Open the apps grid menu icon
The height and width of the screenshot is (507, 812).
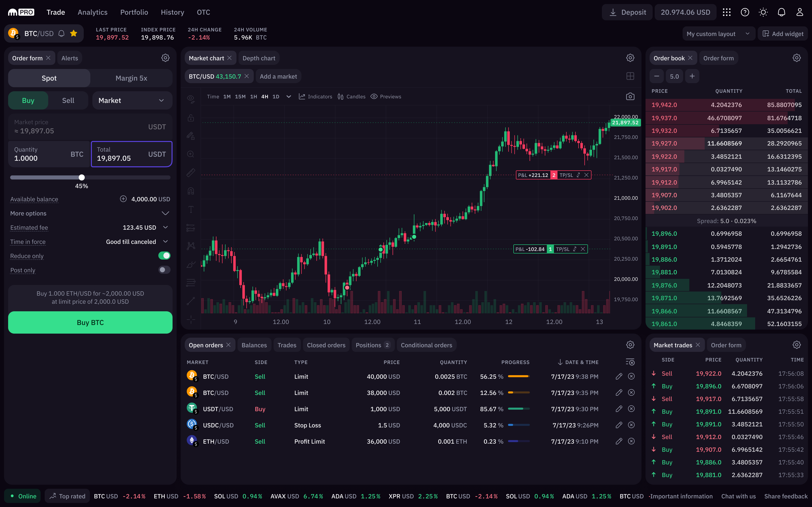726,12
